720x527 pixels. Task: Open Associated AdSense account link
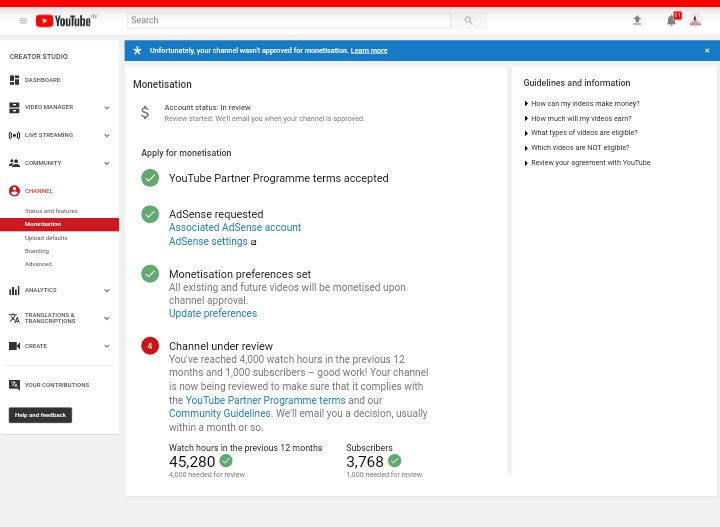coord(235,227)
